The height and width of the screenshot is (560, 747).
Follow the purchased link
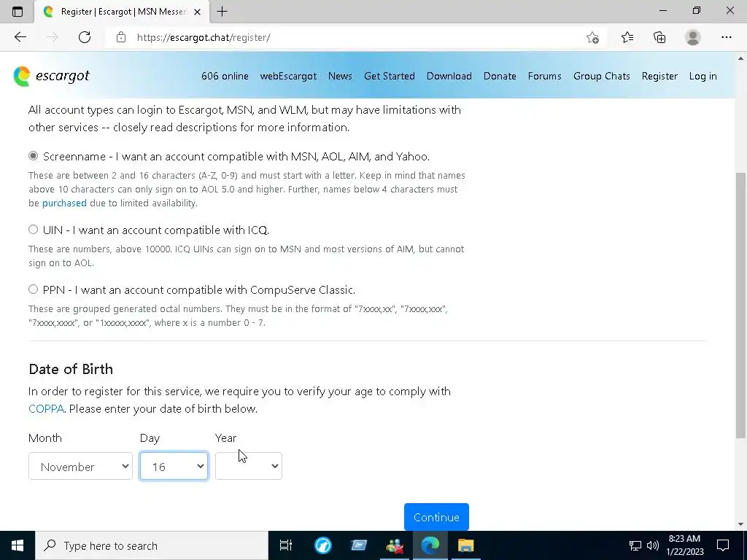click(x=64, y=203)
